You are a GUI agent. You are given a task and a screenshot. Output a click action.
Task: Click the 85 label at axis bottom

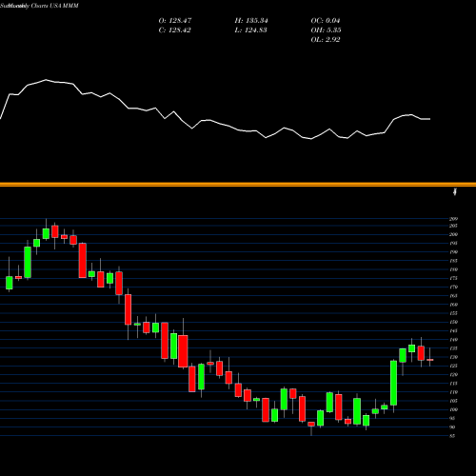tap(452, 436)
